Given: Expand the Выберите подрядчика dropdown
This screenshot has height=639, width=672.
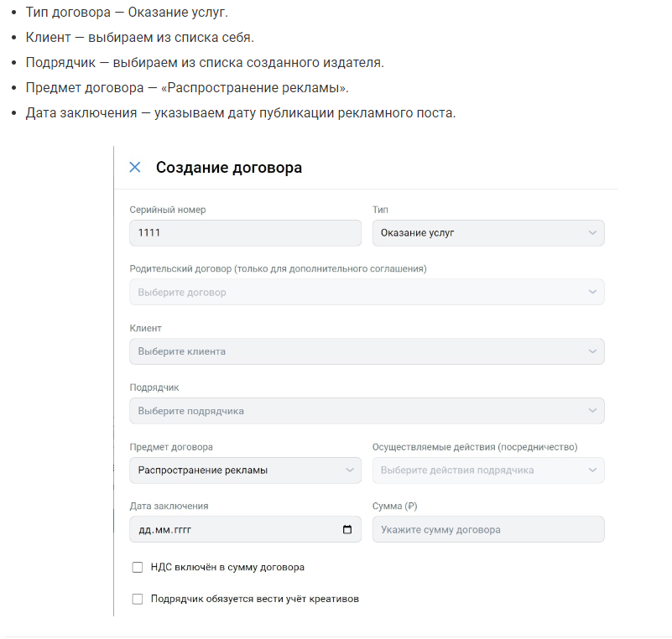Looking at the screenshot, I should coord(352,411).
